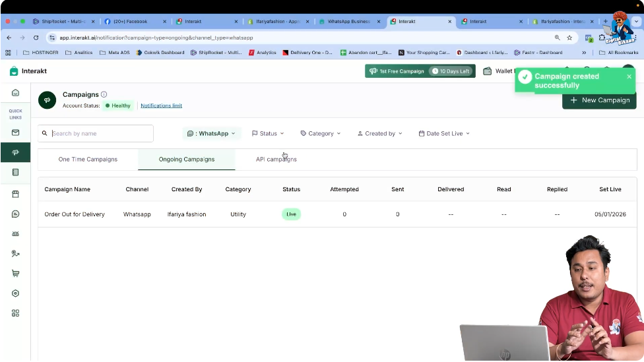Click the Wallet icon in header
This screenshot has height=362, width=644.
click(x=487, y=71)
